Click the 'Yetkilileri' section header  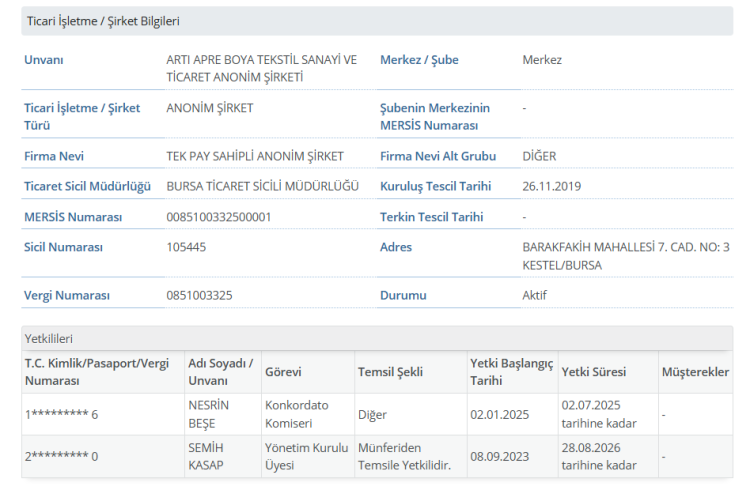(x=50, y=339)
